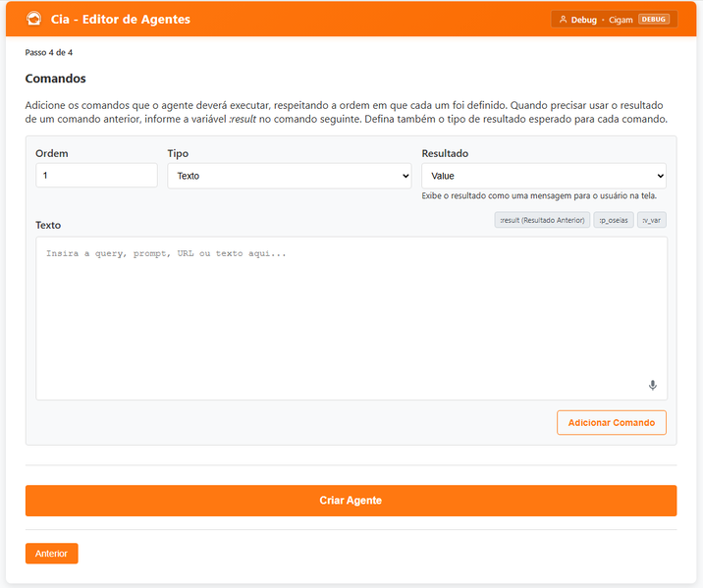The image size is (703, 588).
Task: Click the Criar Agente button
Action: click(351, 501)
